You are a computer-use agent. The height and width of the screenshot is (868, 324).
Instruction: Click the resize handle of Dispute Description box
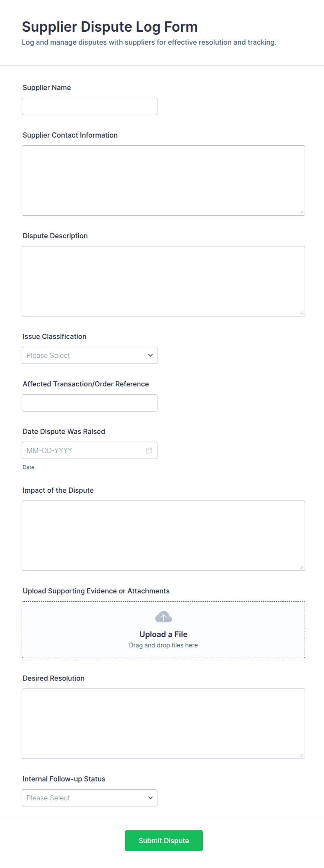click(302, 313)
